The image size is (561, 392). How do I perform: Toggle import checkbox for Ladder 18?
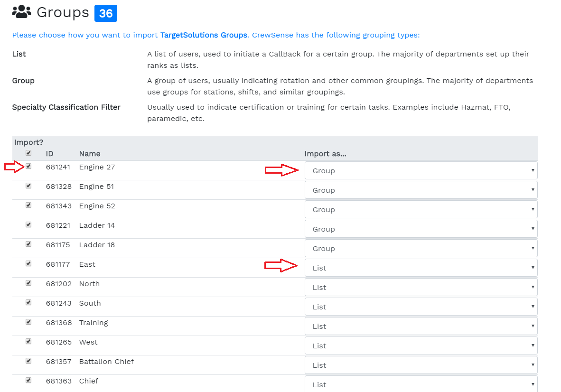28,244
